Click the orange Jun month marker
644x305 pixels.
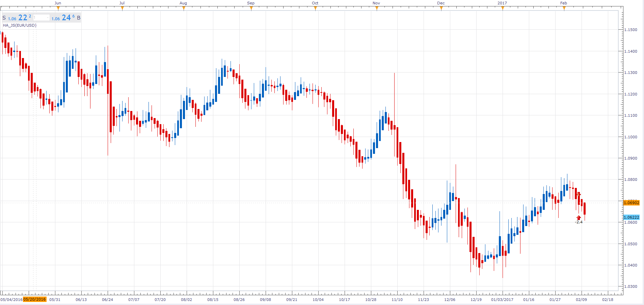[x=58, y=8]
